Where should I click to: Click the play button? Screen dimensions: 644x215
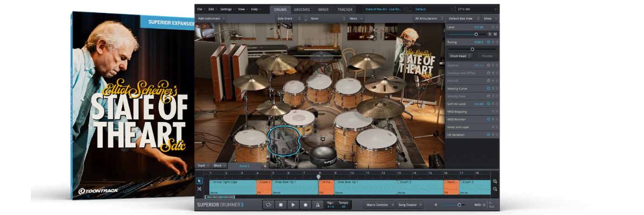[x=293, y=205]
